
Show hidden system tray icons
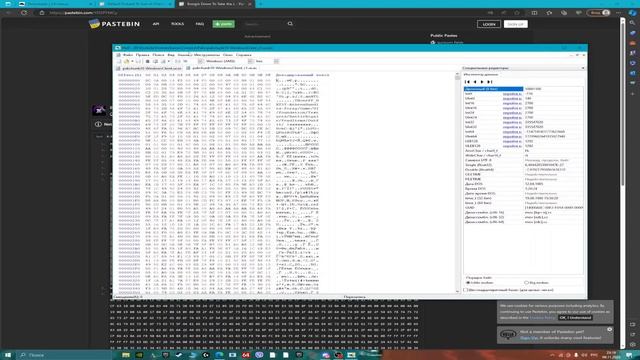552,355
